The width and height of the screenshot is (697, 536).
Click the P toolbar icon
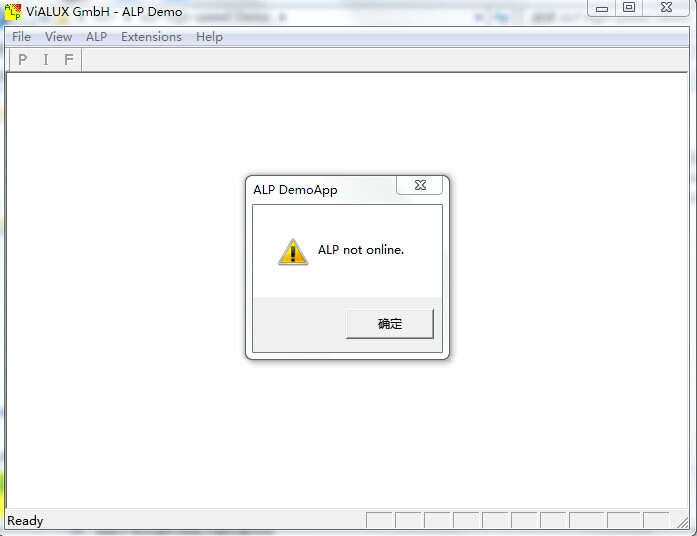(x=23, y=60)
